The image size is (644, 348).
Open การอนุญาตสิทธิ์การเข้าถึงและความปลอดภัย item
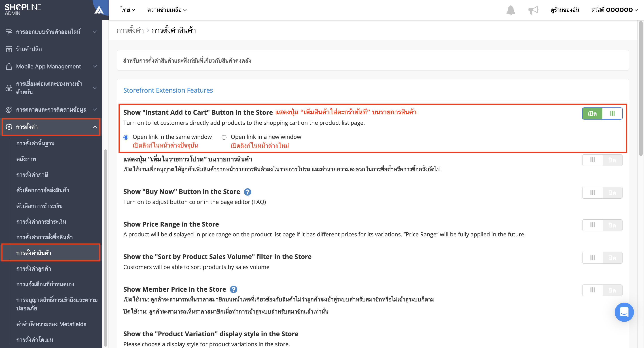click(x=57, y=304)
